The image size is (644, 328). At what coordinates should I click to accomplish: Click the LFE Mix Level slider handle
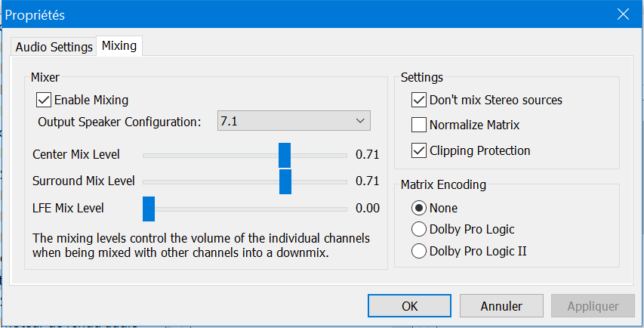click(x=149, y=208)
